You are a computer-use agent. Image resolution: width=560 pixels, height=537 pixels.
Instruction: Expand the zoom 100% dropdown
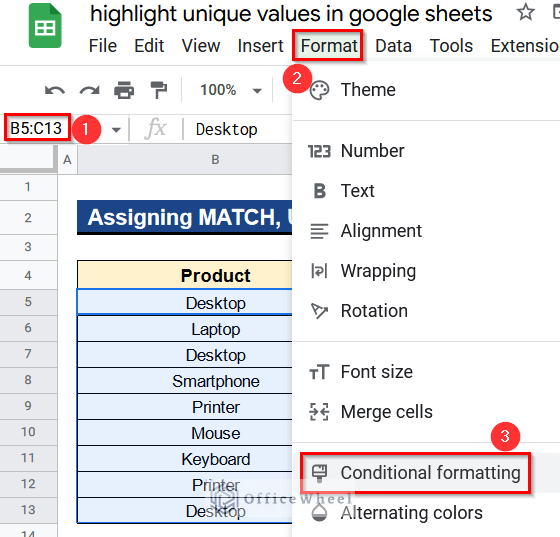(257, 91)
